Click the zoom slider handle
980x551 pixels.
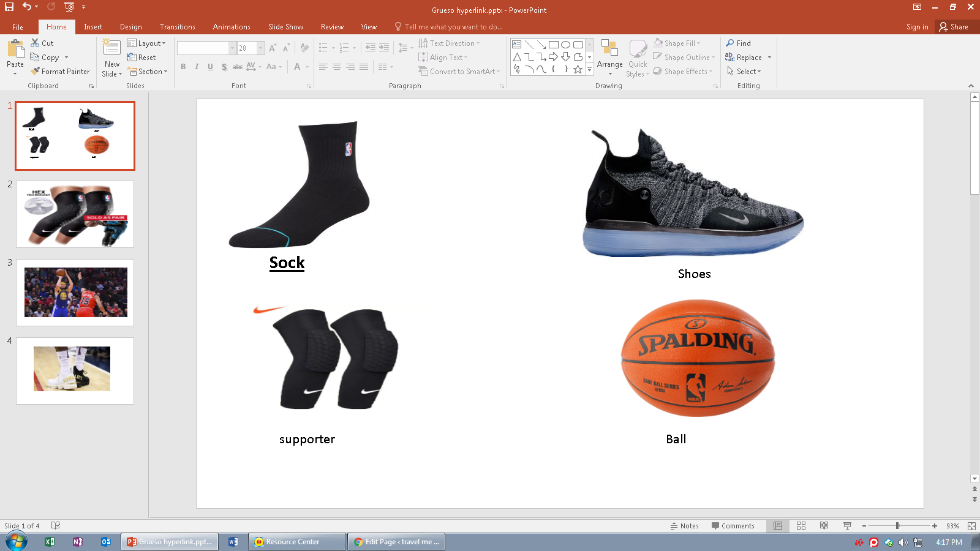897,526
